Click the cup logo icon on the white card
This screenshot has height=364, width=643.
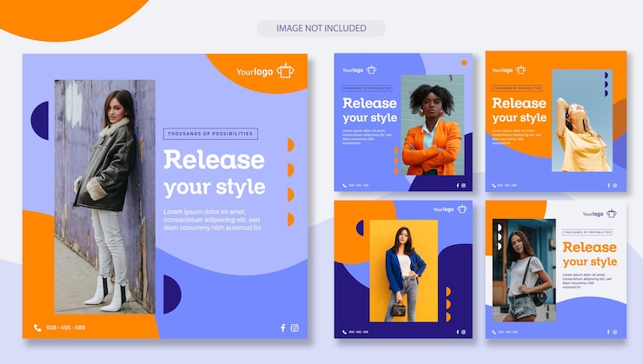pos(612,213)
